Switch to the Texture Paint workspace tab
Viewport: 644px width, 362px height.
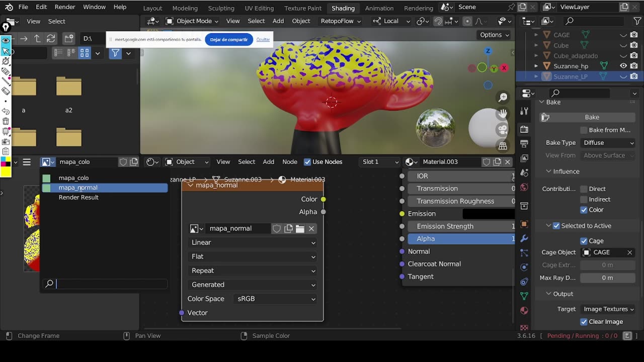click(302, 8)
